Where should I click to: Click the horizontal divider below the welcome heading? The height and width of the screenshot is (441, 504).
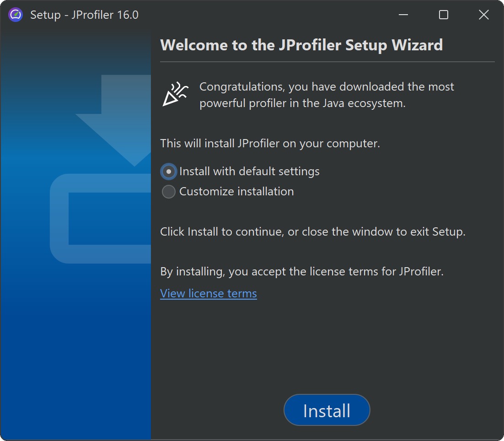[x=327, y=61]
